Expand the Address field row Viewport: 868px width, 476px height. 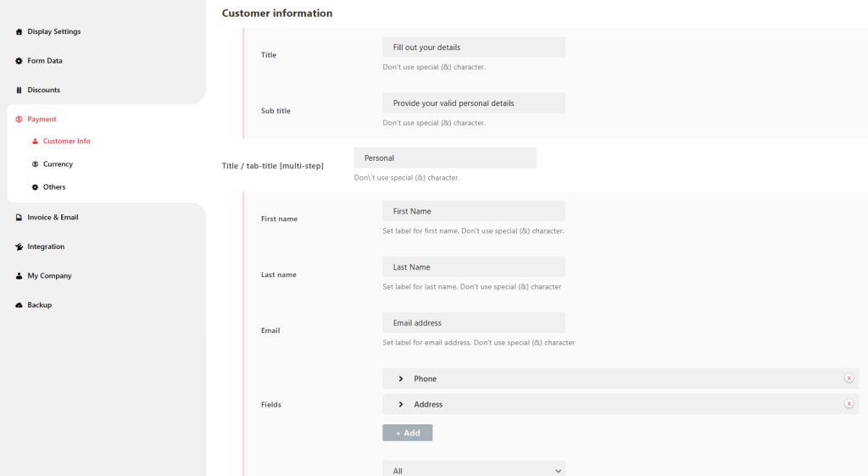[x=401, y=404]
